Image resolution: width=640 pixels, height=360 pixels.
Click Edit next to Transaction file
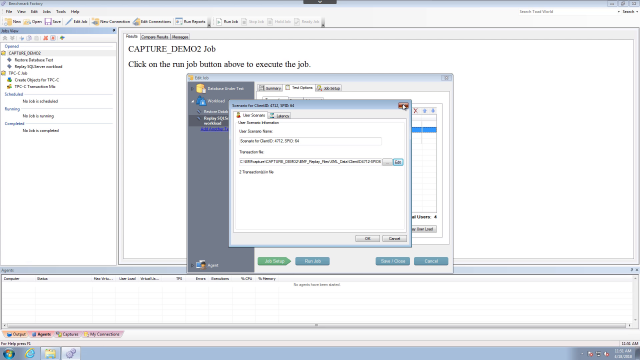click(x=398, y=162)
